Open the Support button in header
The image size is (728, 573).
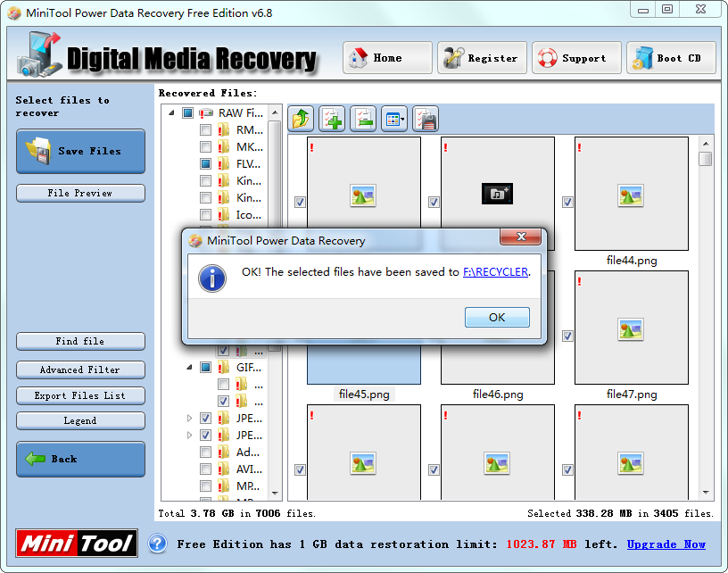(x=576, y=58)
